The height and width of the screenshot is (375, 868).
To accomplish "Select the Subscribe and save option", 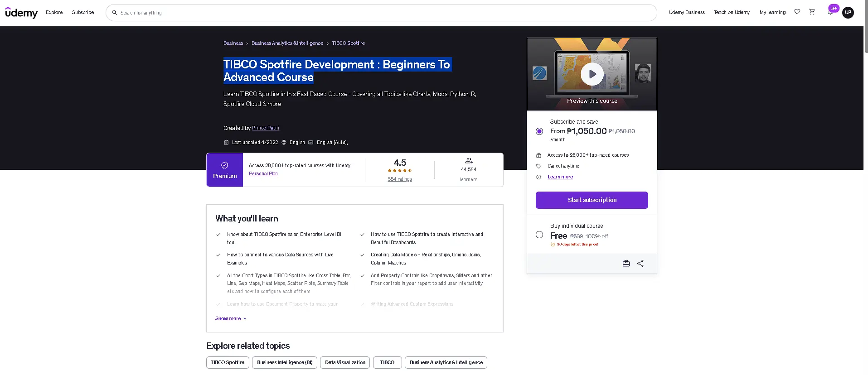I will (x=539, y=131).
